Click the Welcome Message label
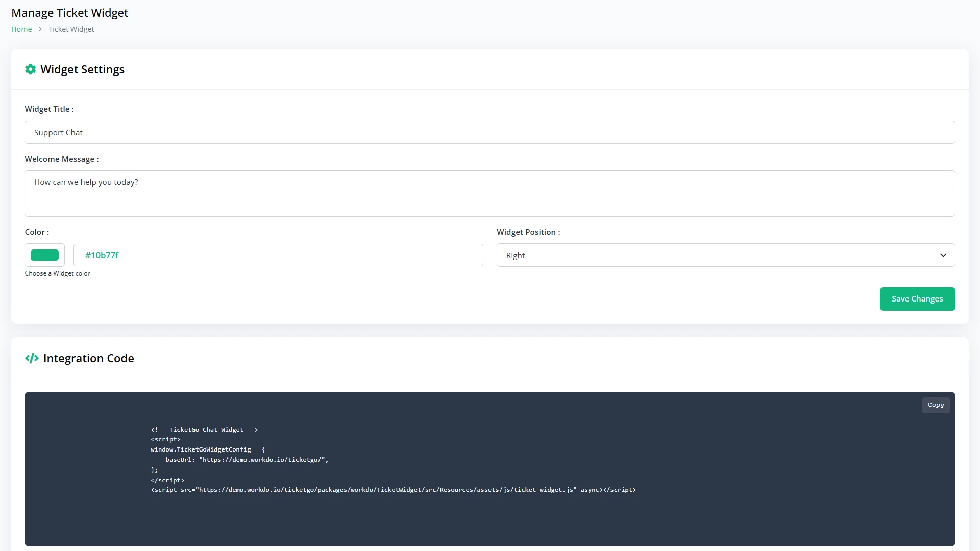 click(x=62, y=159)
